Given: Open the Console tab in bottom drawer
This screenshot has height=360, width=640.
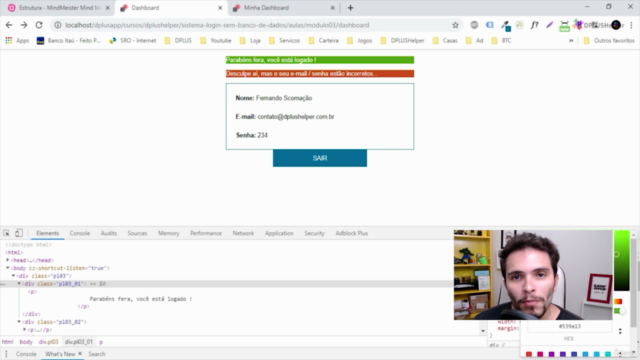Looking at the screenshot, I should pyautogui.click(x=26, y=354).
